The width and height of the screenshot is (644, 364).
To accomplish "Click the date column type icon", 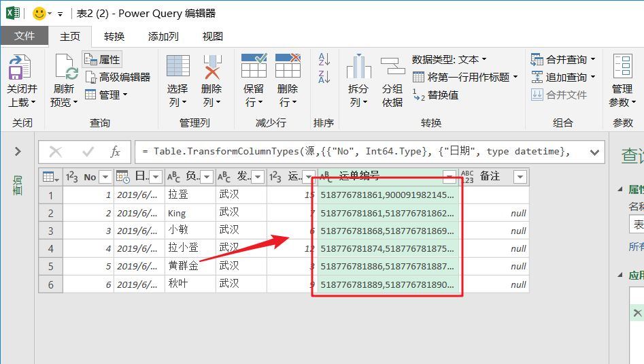I will (123, 177).
